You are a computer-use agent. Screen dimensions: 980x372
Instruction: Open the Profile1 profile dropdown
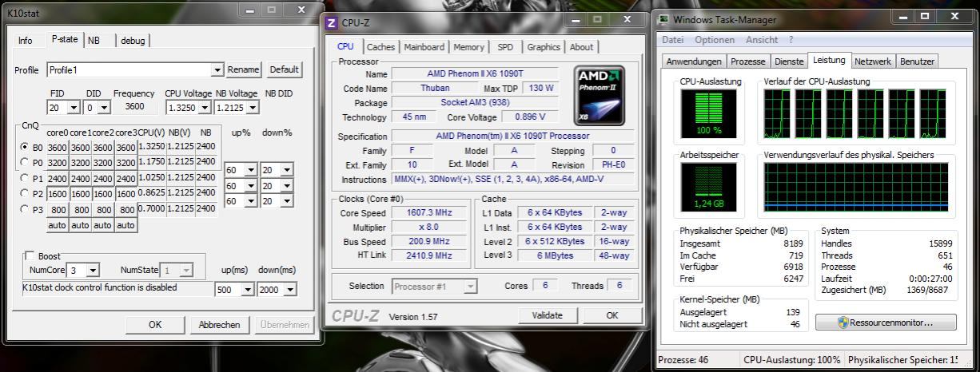[x=217, y=70]
